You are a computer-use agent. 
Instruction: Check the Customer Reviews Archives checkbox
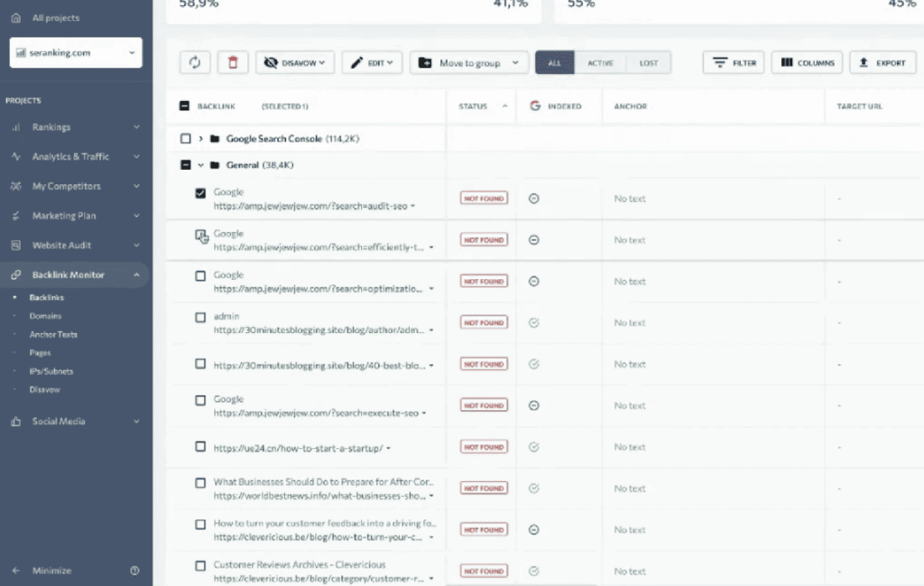[x=200, y=565]
